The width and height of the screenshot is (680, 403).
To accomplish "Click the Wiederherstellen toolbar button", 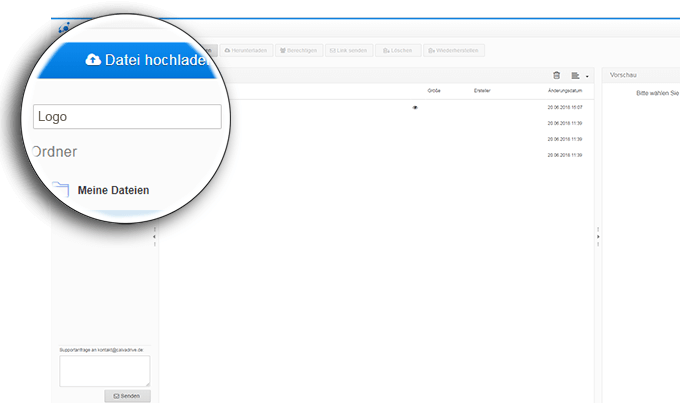I will [454, 50].
